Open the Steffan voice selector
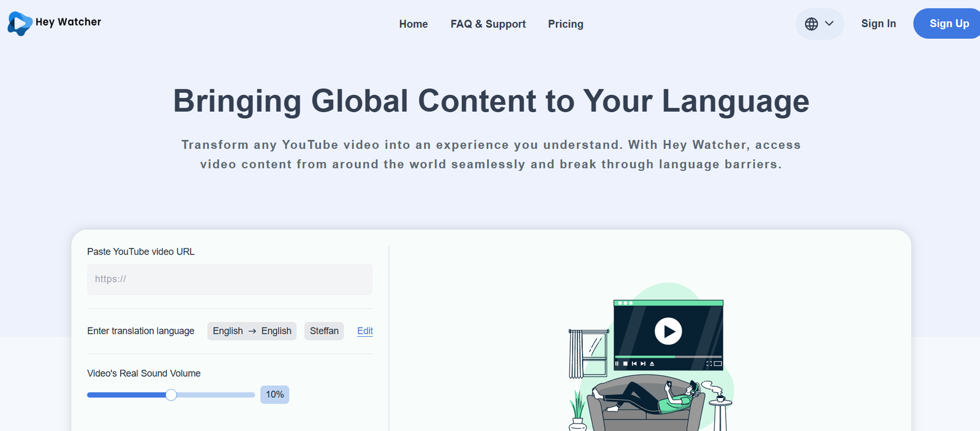Viewport: 980px width, 431px height. tap(324, 331)
